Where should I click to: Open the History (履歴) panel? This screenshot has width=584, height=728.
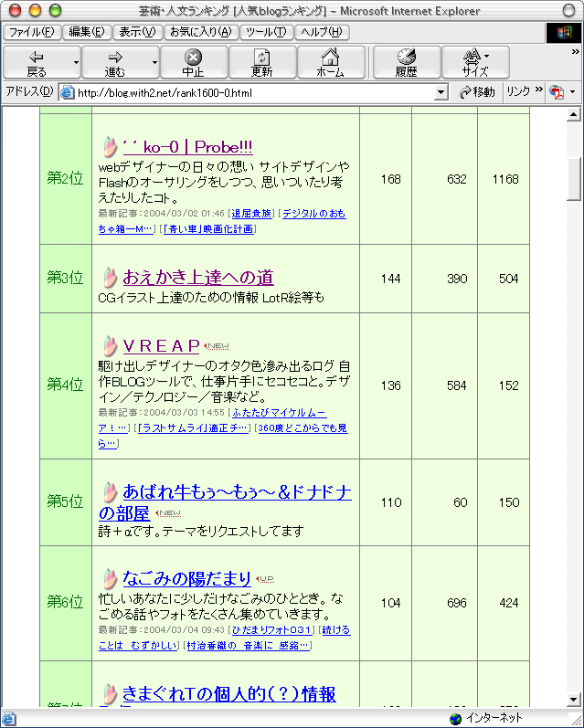click(406, 63)
